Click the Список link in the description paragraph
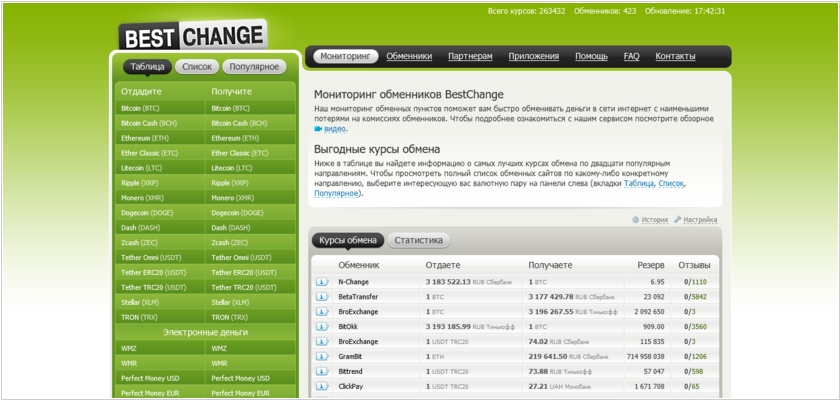The image size is (840, 400). (x=671, y=183)
